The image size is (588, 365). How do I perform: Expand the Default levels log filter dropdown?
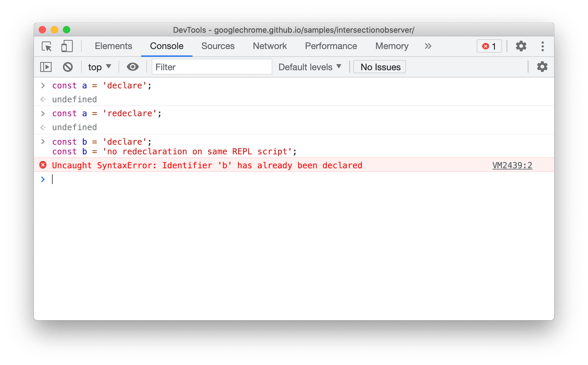tap(309, 67)
